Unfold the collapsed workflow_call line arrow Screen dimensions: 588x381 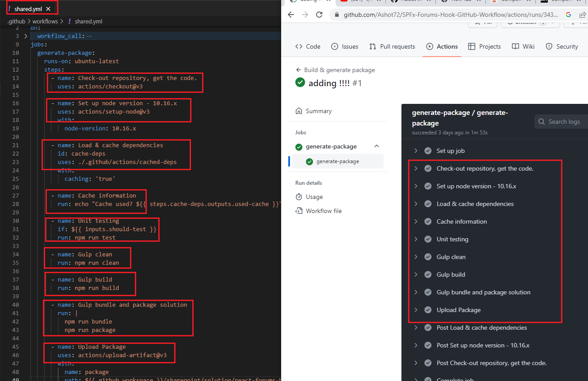pos(26,36)
